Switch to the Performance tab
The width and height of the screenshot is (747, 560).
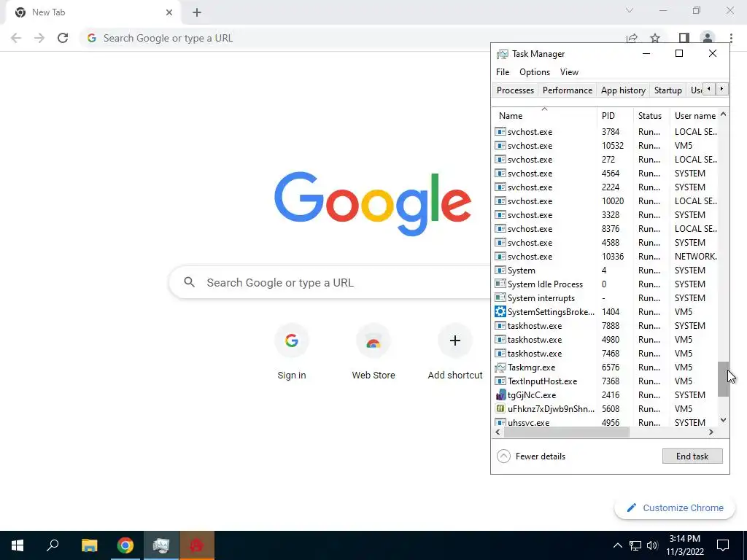coord(568,90)
